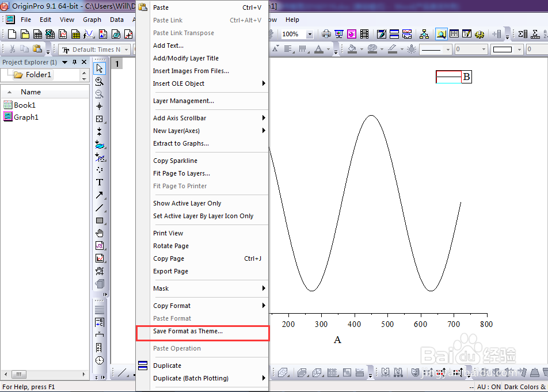Viewport: 548px width, 392px height.
Task: Open the Help menu
Action: [x=292, y=20]
